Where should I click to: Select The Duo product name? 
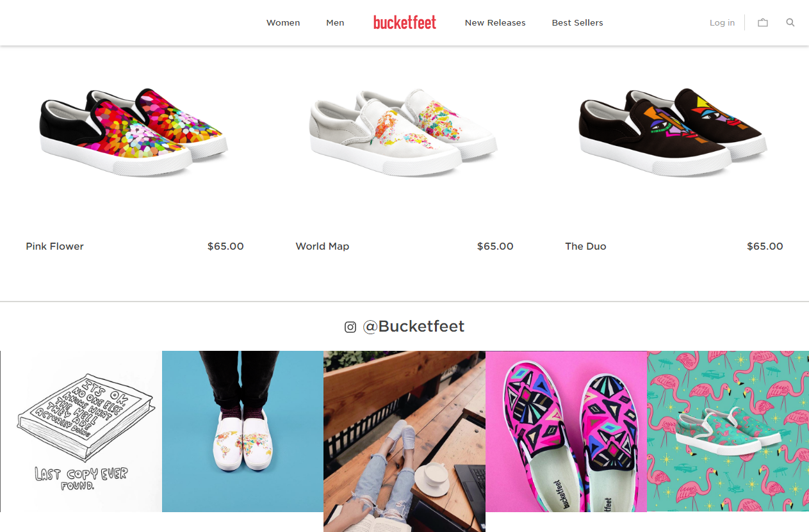(585, 246)
